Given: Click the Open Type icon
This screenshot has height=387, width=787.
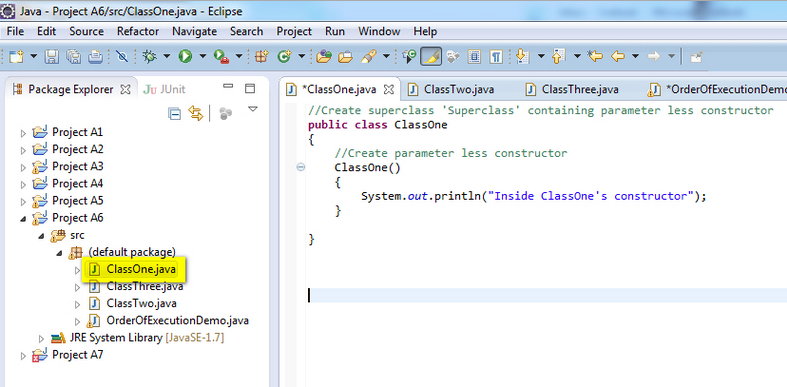Looking at the screenshot, I should tap(324, 57).
